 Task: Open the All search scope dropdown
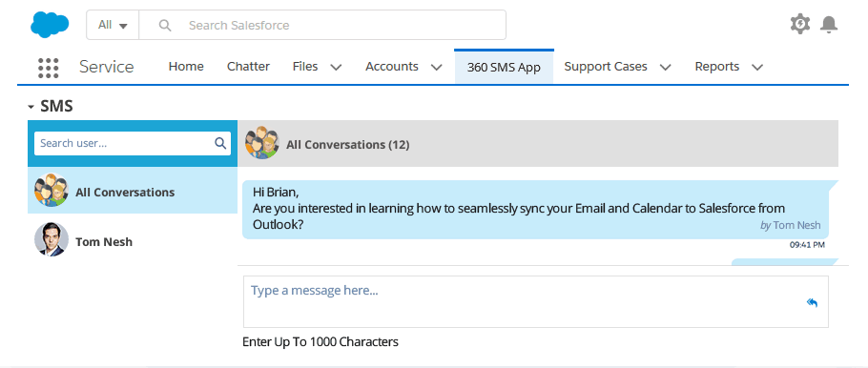pyautogui.click(x=113, y=25)
